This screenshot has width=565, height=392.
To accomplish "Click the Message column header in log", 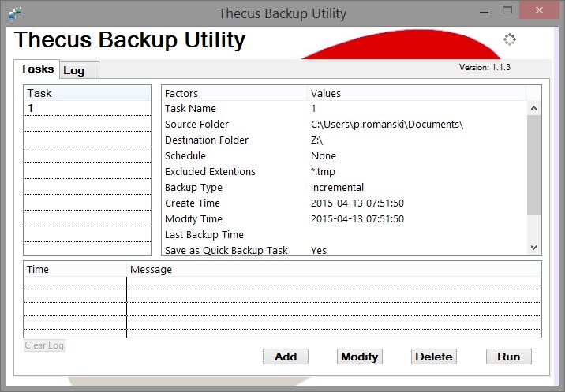I will click(x=334, y=270).
